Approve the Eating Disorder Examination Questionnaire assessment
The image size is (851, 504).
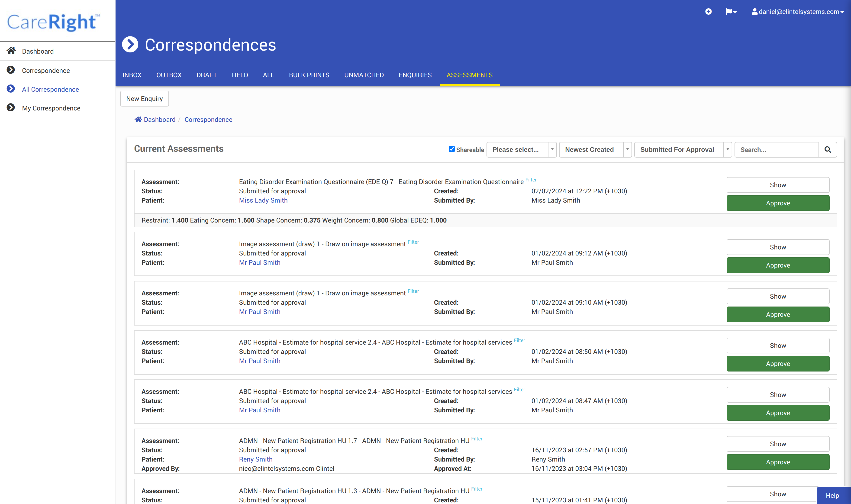tap(778, 203)
